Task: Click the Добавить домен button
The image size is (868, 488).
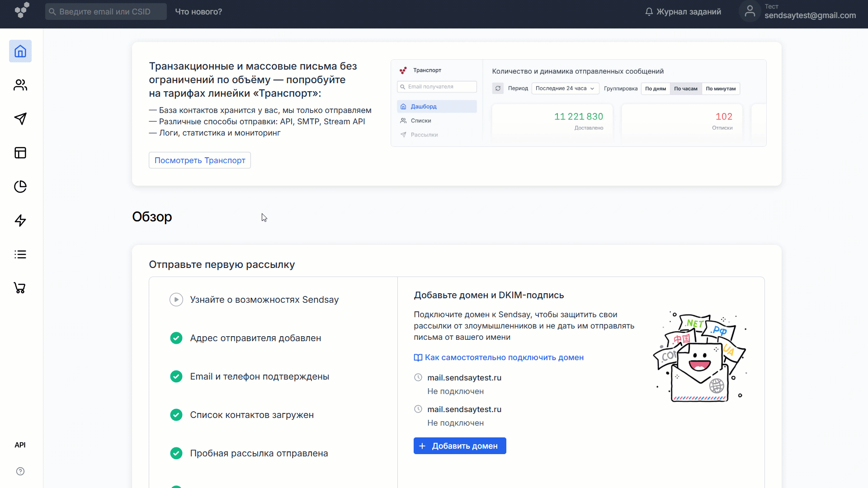Action: [x=459, y=446]
